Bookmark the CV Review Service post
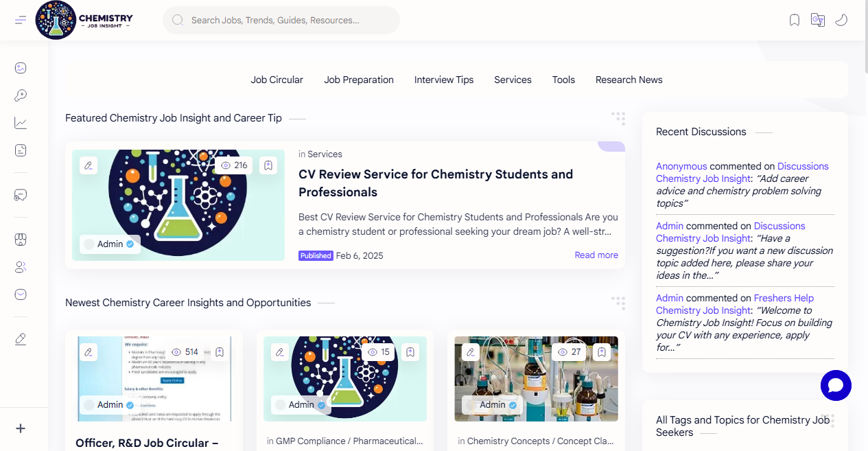This screenshot has height=451, width=868. point(268,165)
